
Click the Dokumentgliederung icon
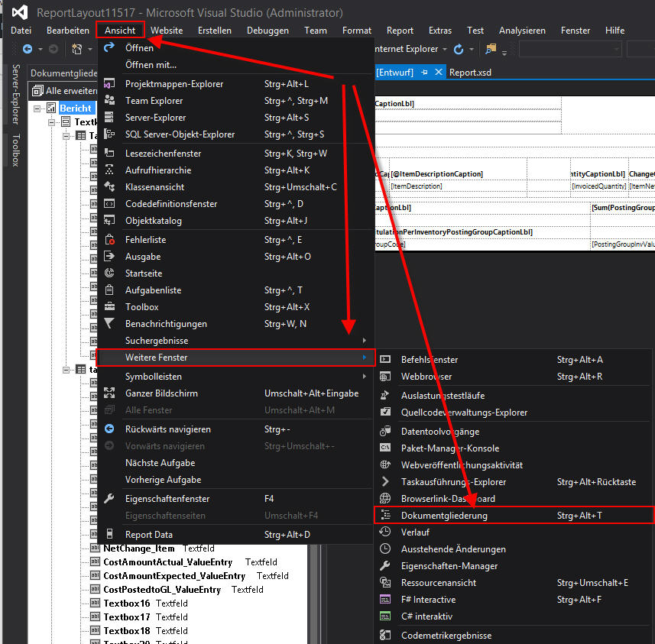(x=385, y=515)
